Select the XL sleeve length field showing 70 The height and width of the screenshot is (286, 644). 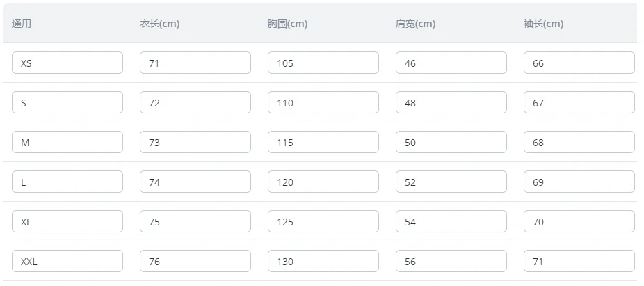(x=579, y=221)
